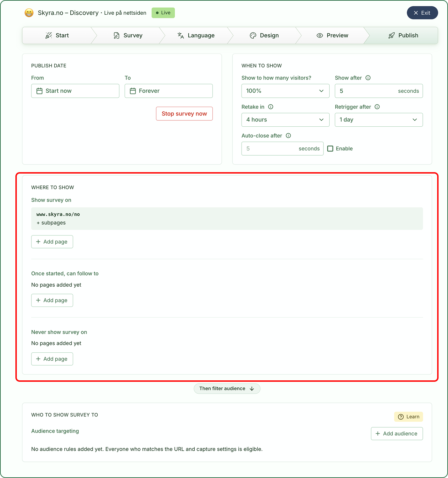Click the info icon beside Retrigger after
Viewport: 448px width, 478px height.
click(x=377, y=107)
